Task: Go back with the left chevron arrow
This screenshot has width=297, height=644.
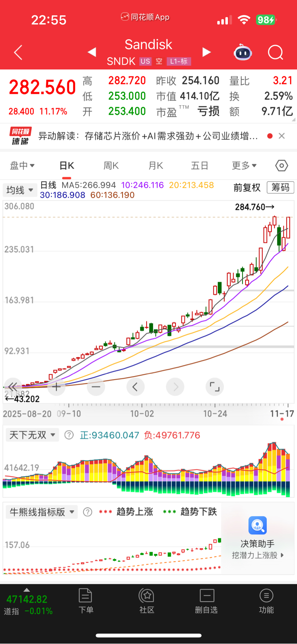Action: coord(18,52)
